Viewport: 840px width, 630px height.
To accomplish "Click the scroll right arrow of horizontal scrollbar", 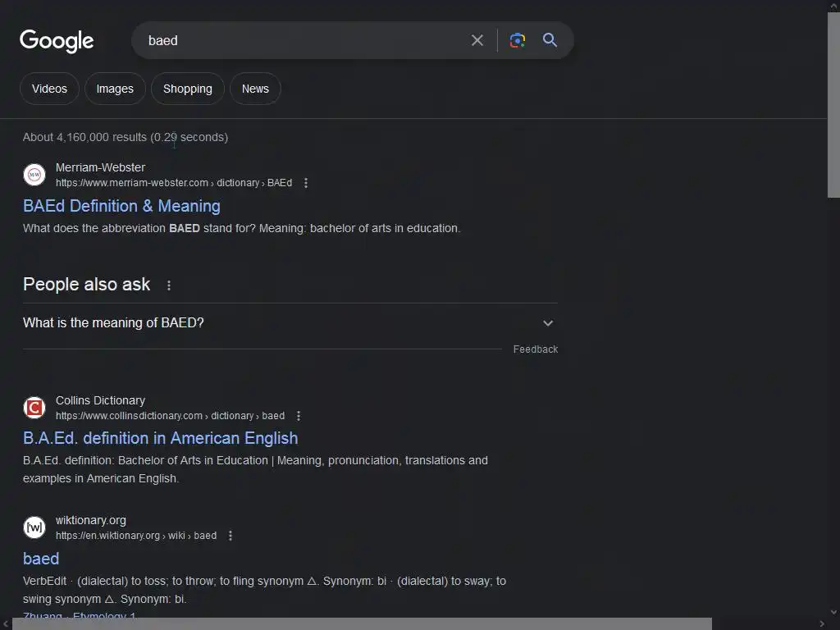I will coord(822,624).
